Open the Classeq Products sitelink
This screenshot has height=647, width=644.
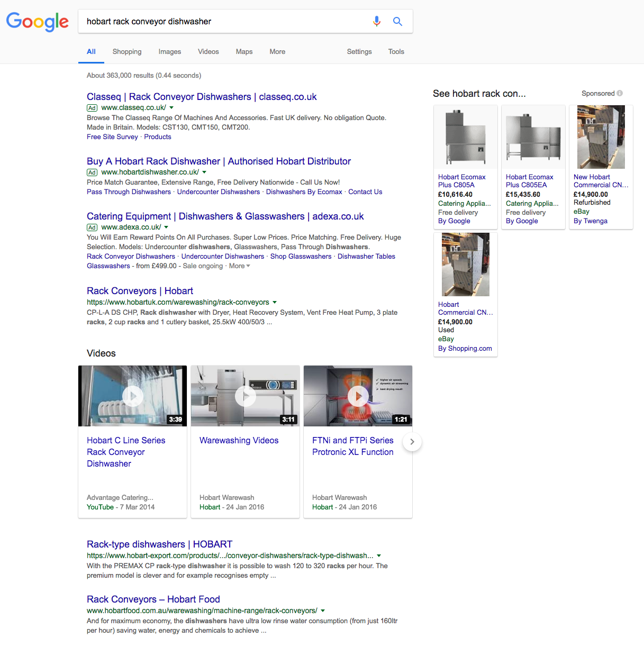click(158, 137)
